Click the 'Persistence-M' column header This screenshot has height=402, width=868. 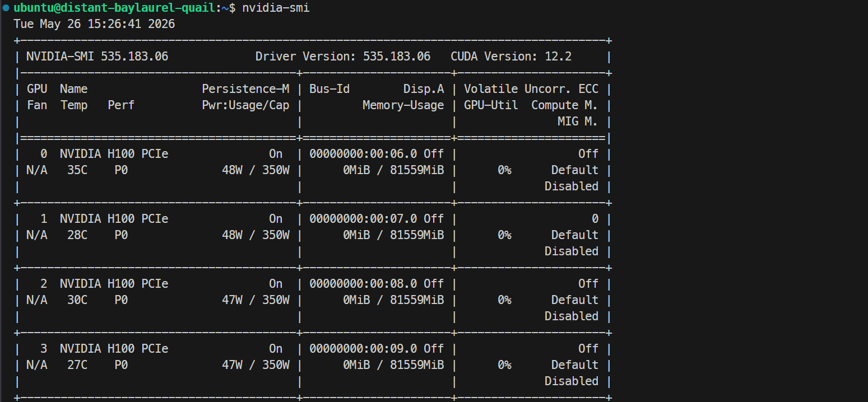(x=245, y=89)
